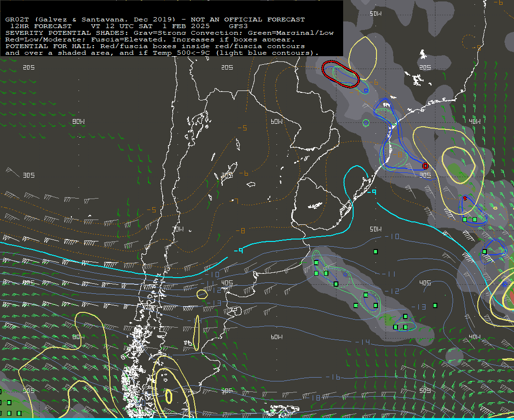Click the "70W" longitude label
The image size is (514, 420).
coord(178,229)
